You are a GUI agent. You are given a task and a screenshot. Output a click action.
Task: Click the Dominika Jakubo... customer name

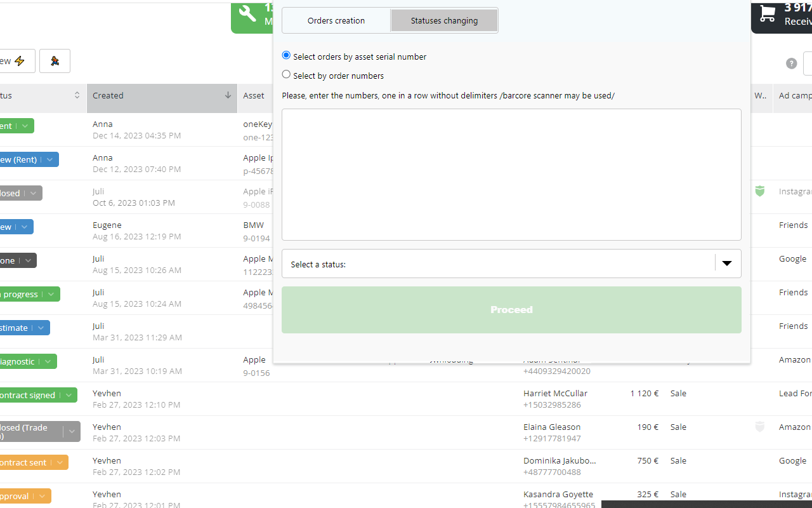point(560,460)
